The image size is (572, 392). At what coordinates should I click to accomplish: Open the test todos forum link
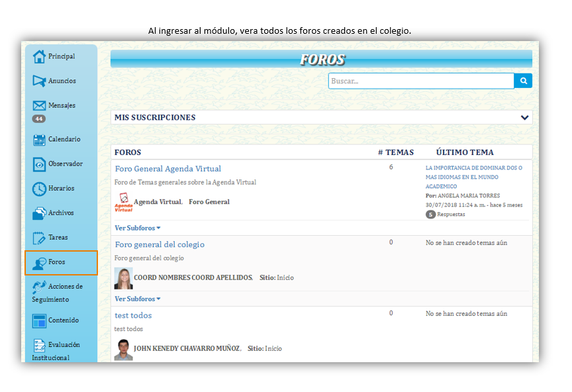[x=133, y=315]
